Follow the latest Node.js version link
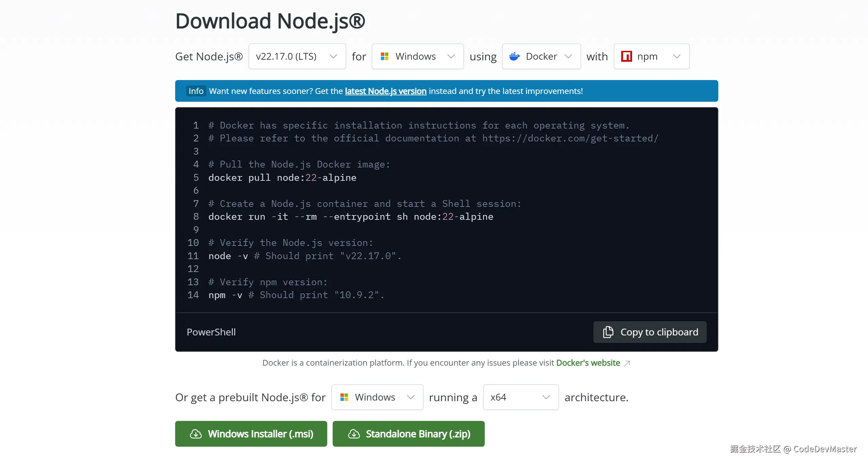Image resolution: width=868 pixels, height=465 pixels. click(385, 91)
